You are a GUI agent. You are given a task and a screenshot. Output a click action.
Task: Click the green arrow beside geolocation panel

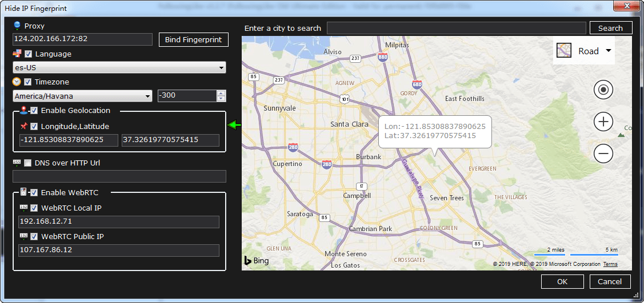(x=234, y=125)
